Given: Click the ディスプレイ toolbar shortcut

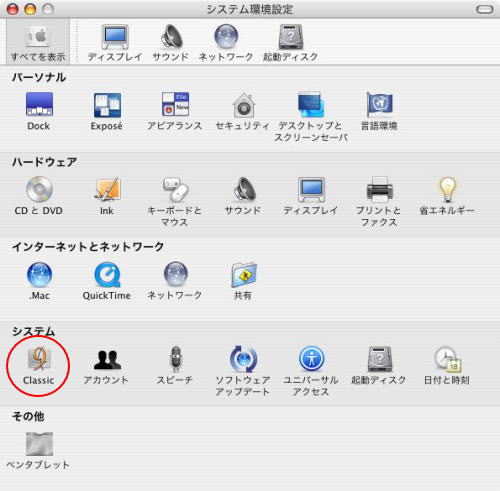Looking at the screenshot, I should (115, 42).
